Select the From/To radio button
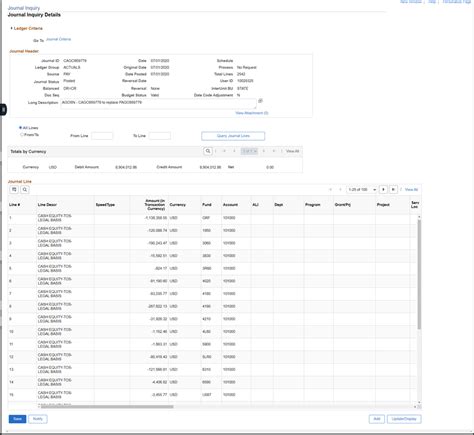Image resolution: width=474 pixels, height=435 pixels. tap(22, 135)
